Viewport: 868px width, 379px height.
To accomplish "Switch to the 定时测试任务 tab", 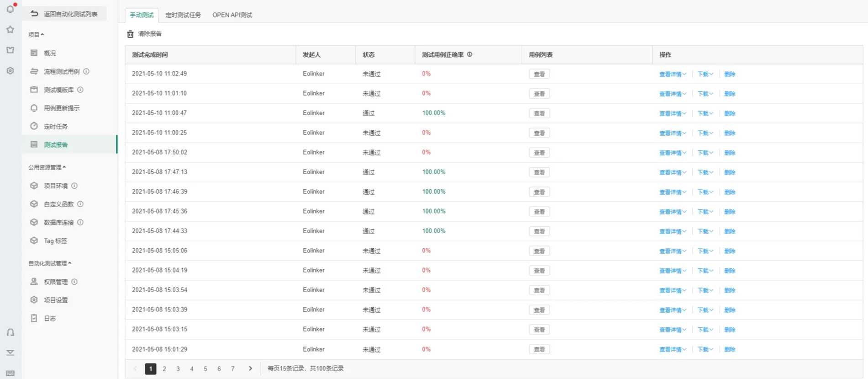I will (183, 15).
